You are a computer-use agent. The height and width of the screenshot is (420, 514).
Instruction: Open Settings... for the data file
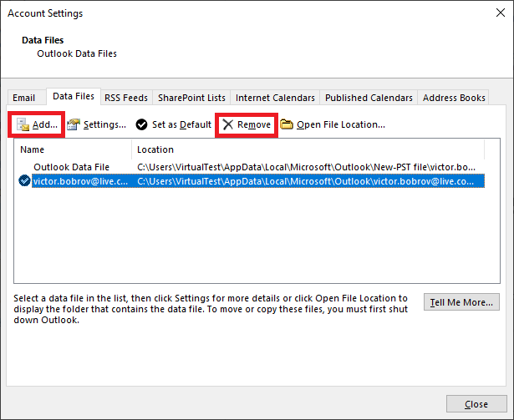(104, 124)
